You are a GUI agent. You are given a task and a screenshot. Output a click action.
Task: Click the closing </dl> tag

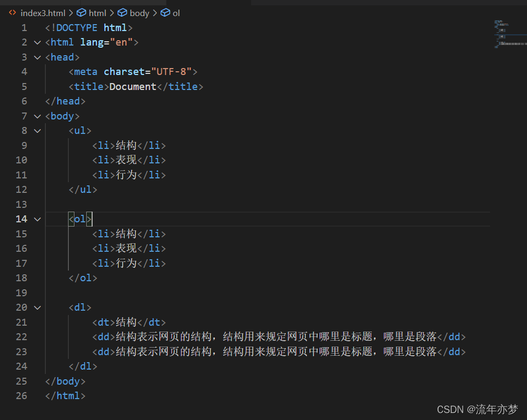[x=83, y=366]
